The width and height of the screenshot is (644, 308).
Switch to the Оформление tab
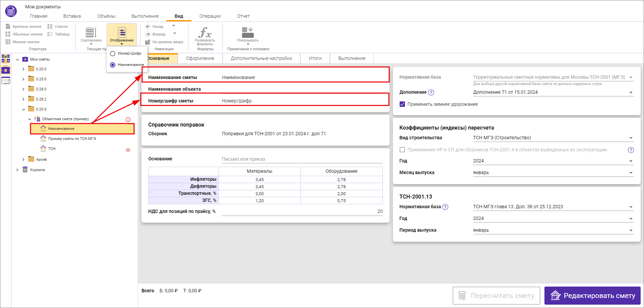[200, 58]
